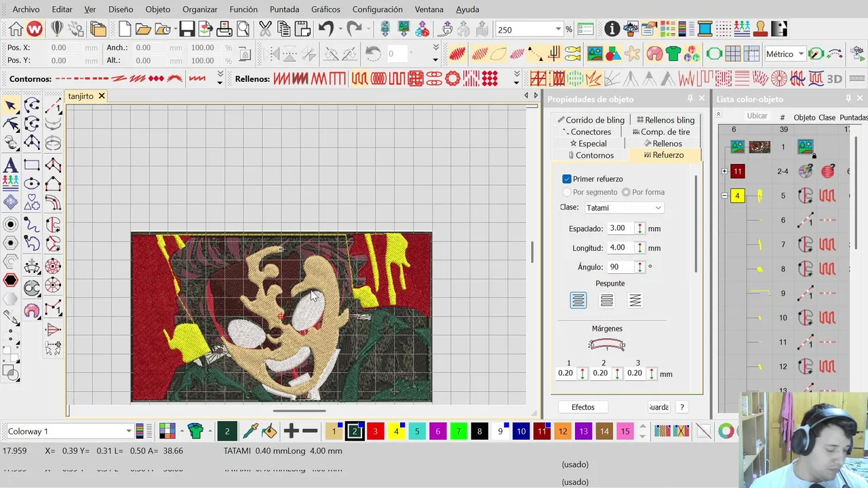Open design information (i) icon

tap(612, 29)
